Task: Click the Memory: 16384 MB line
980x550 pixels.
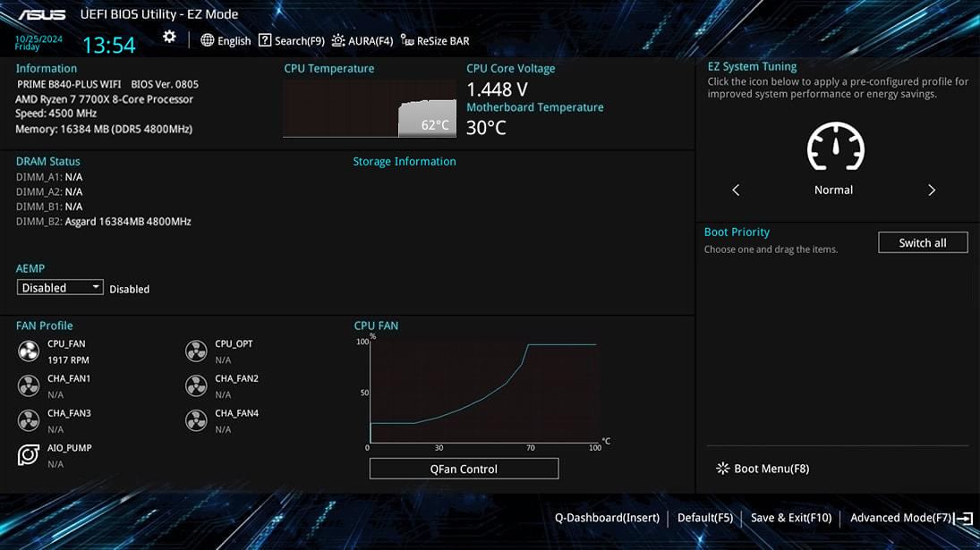Action: (x=104, y=130)
